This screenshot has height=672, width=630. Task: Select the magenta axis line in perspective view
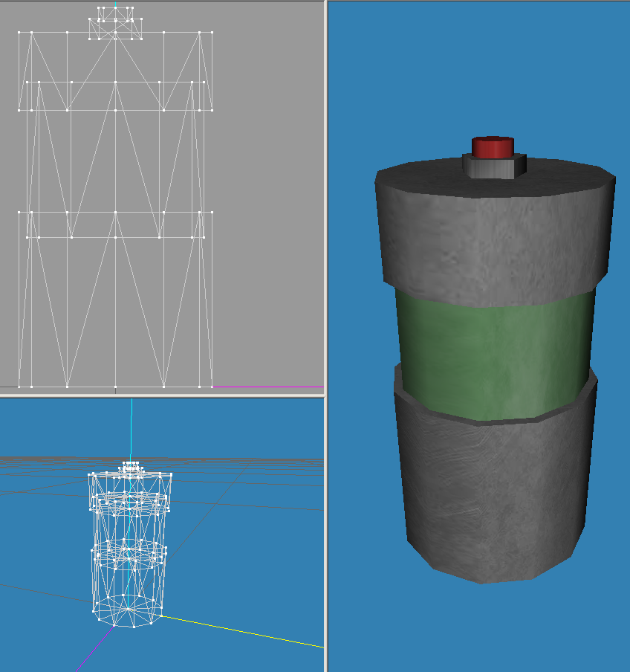click(x=94, y=648)
